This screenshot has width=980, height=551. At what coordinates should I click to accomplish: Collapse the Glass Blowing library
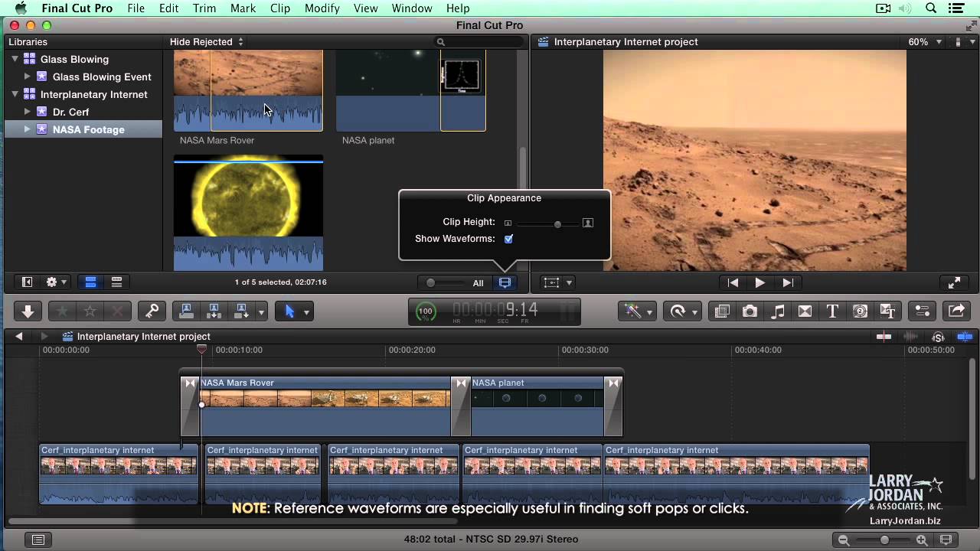(x=15, y=59)
